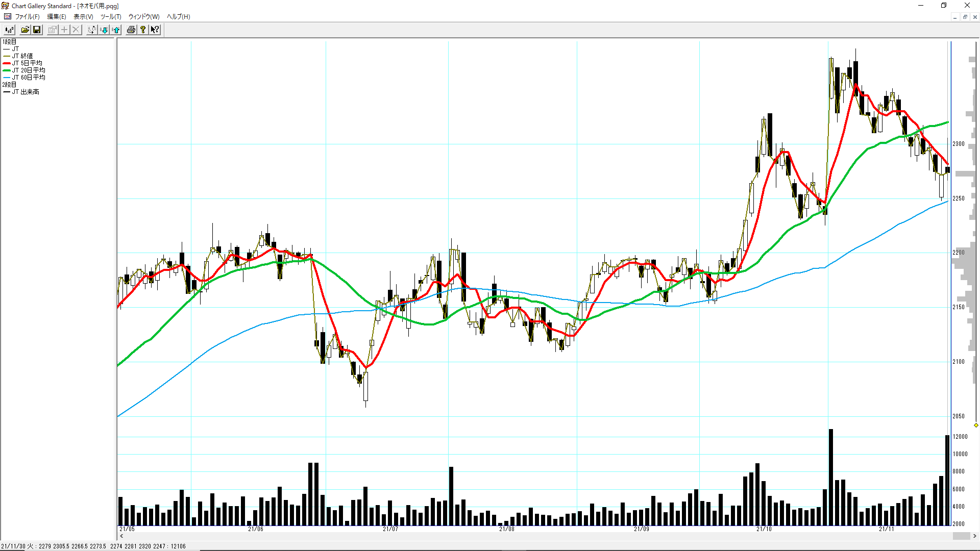Screen dimensions: 980x551
Task: Click the cyan up arrow toolbar icon
Action: click(x=116, y=30)
